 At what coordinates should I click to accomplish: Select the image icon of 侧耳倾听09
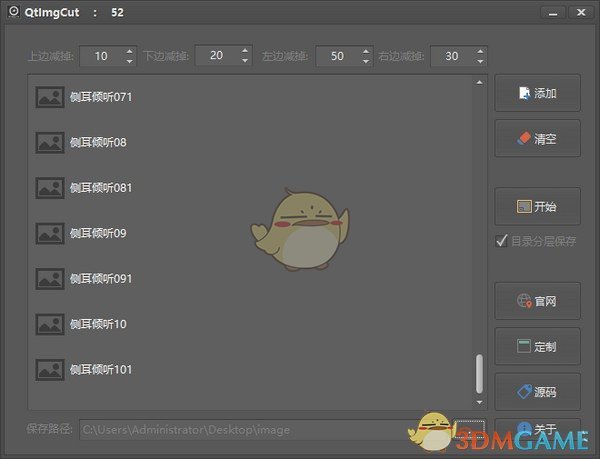pyautogui.click(x=50, y=233)
